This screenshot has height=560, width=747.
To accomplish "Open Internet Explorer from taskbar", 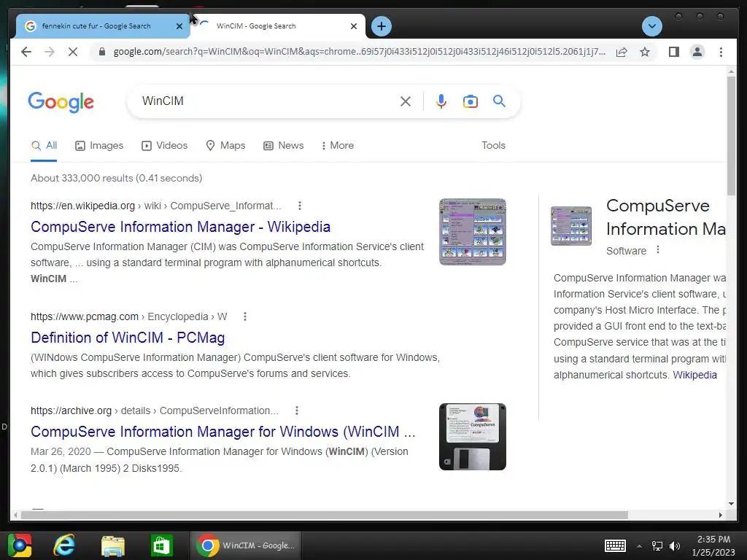I will 64,545.
